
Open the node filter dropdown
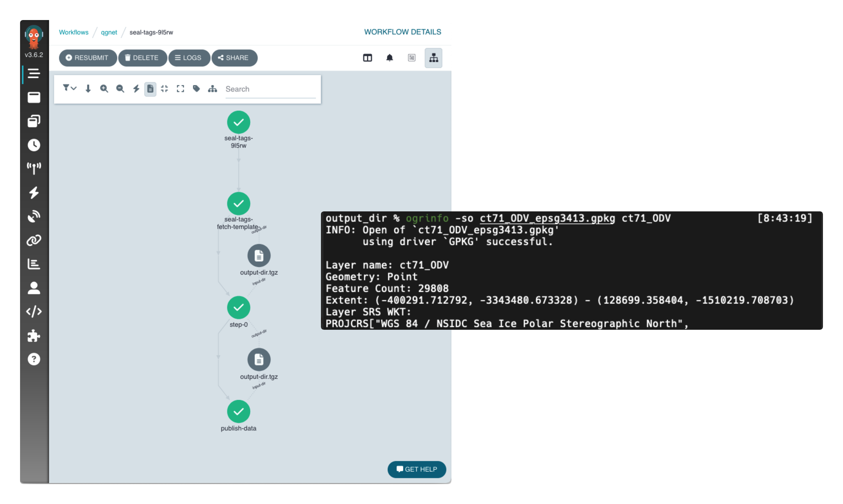point(69,88)
